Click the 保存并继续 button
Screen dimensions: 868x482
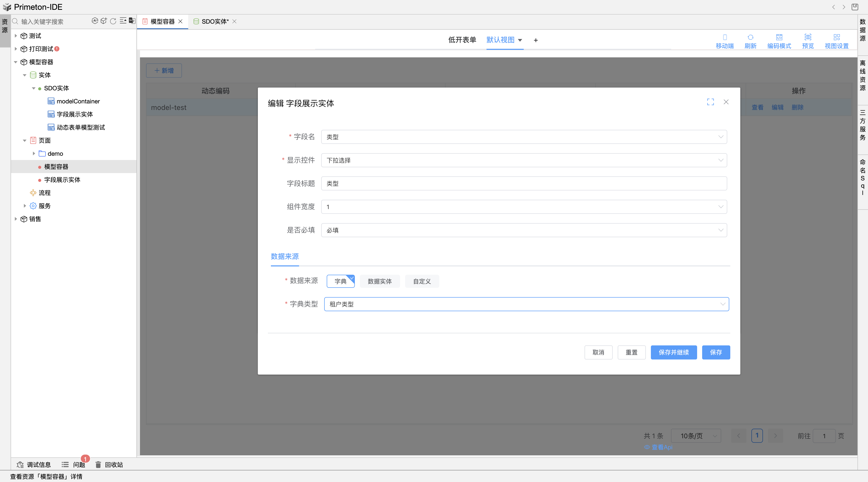[673, 352]
